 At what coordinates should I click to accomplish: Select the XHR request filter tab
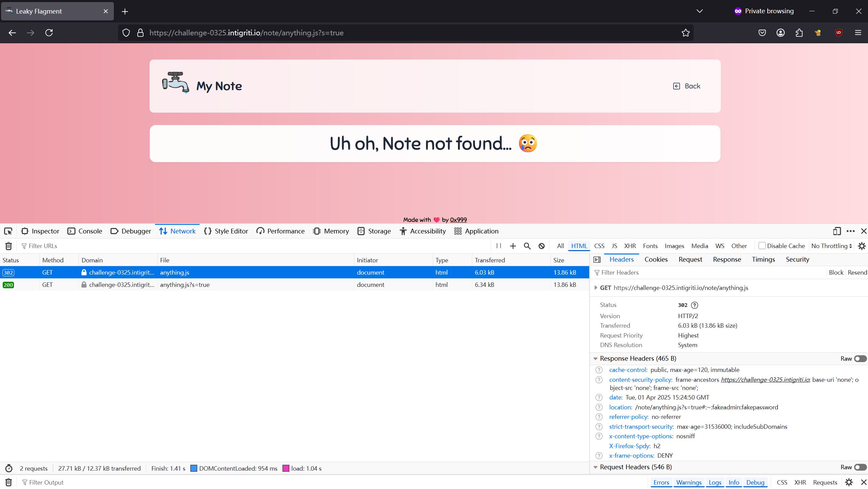tap(630, 246)
